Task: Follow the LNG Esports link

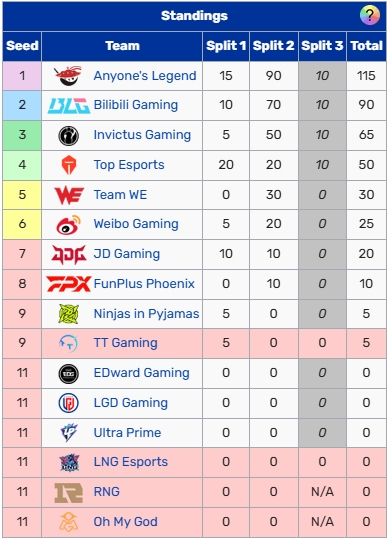Action: [131, 462]
